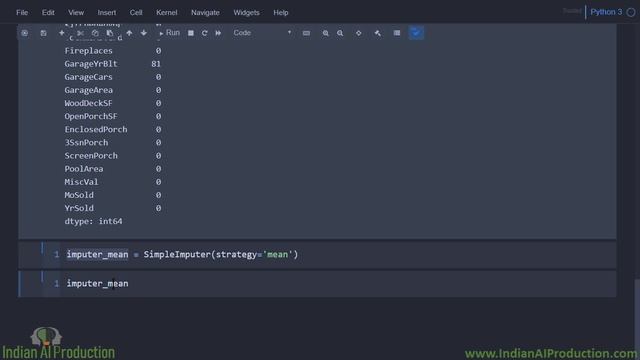This screenshot has height=360, width=640.
Task: Click the 3SsnPorch output row
Action: 113,142
